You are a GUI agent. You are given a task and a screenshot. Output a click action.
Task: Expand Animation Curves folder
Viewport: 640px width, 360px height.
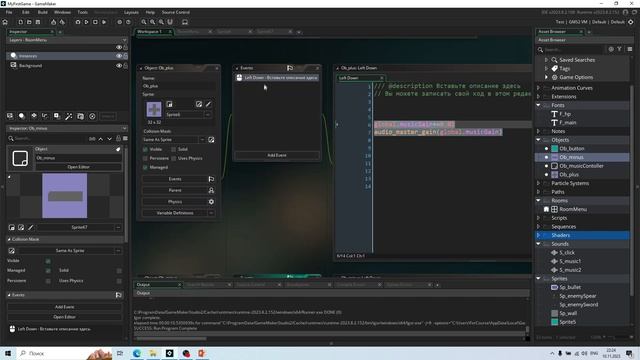click(538, 88)
